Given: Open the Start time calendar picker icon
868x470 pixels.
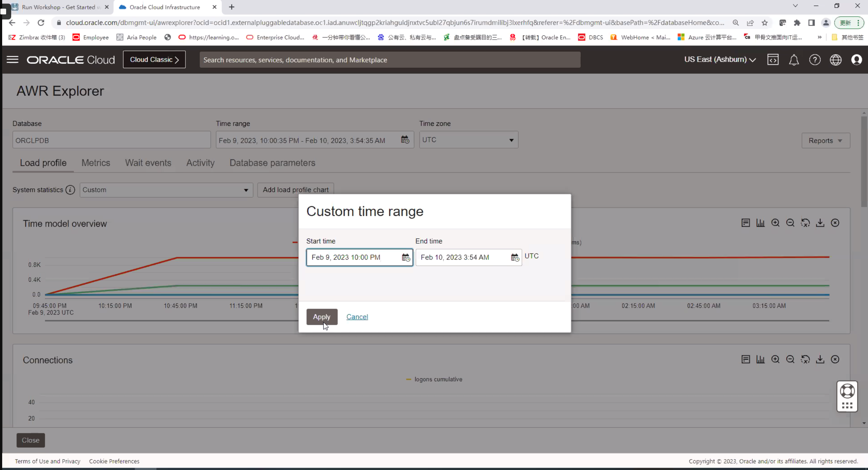Looking at the screenshot, I should 406,257.
